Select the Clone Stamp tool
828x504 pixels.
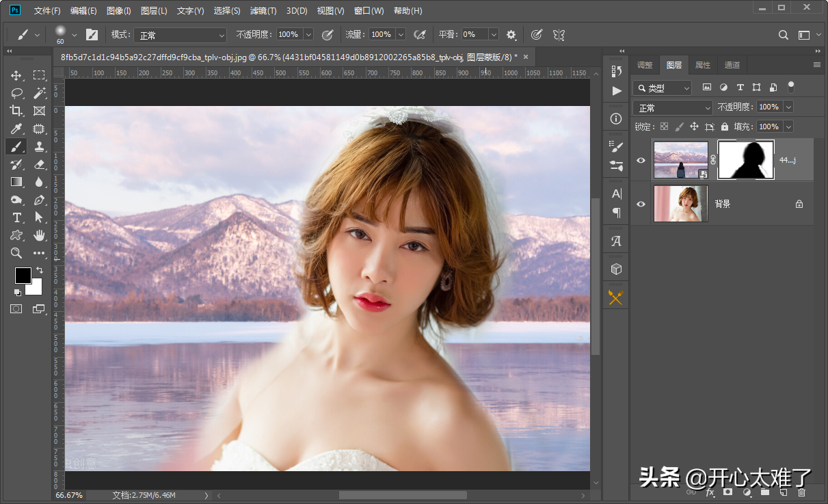39,146
